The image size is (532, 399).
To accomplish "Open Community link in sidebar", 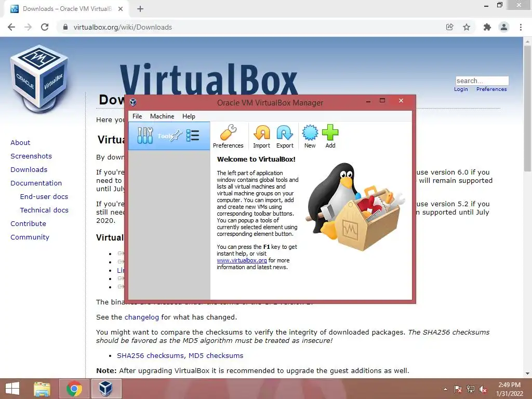I will click(30, 237).
